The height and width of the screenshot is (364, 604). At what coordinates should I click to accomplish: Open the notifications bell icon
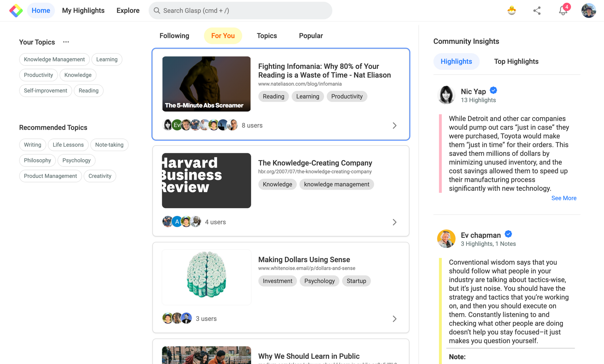[x=563, y=11]
